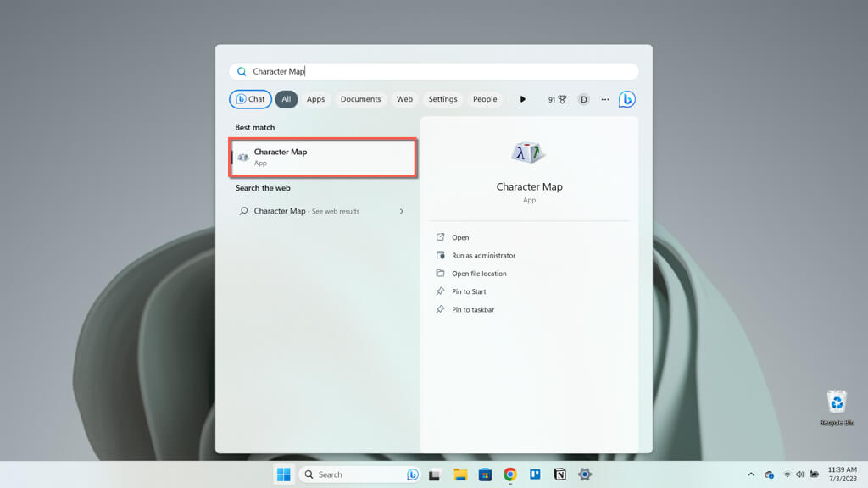Viewport: 868px width, 488px height.
Task: Click the taskbar Search box
Action: tap(359, 474)
